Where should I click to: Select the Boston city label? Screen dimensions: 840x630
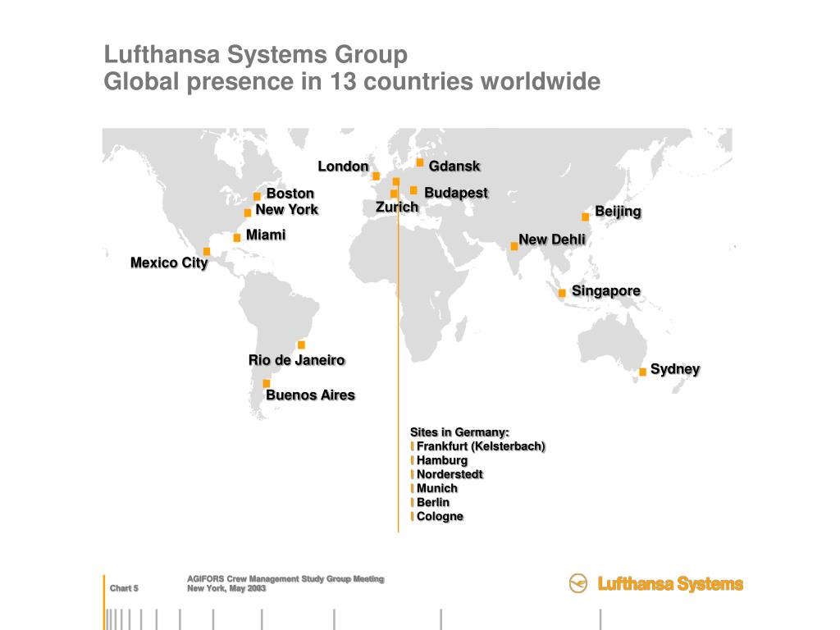[290, 194]
